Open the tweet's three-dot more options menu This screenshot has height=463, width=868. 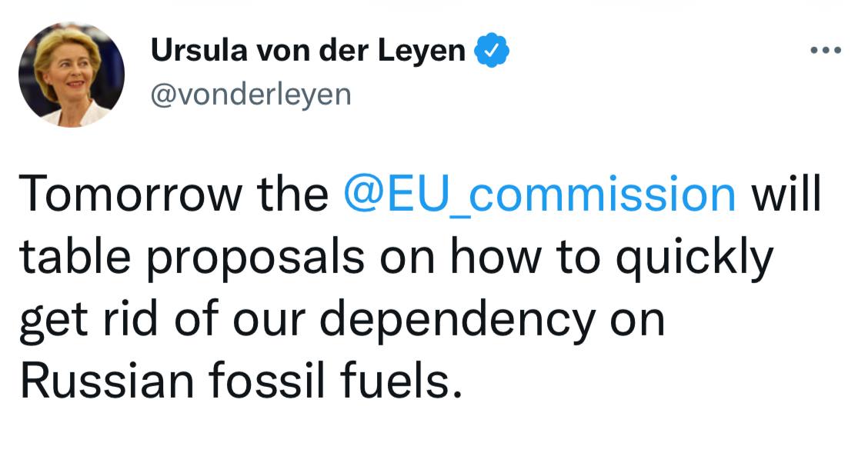(x=826, y=52)
